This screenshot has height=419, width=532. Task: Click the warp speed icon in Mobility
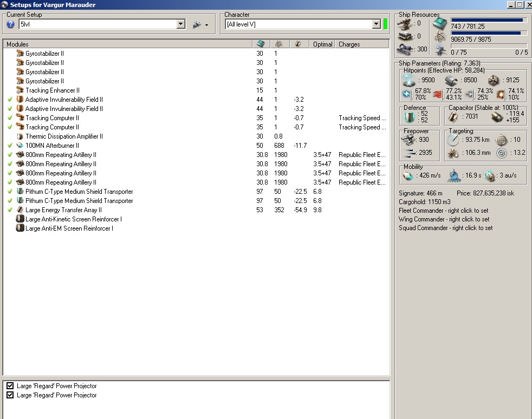(490, 175)
